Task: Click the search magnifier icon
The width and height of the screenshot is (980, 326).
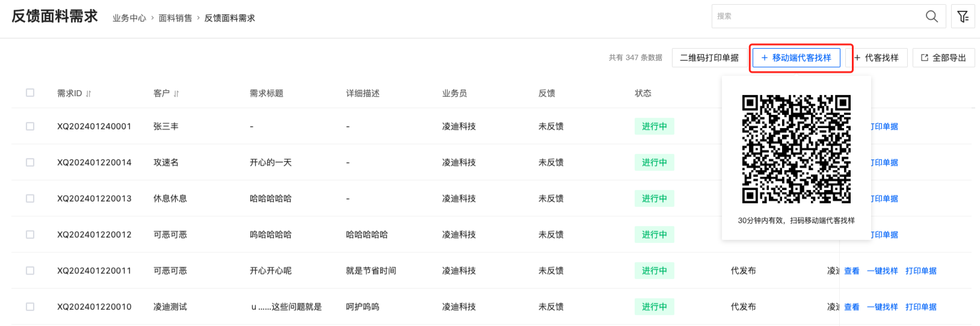Action: [931, 16]
